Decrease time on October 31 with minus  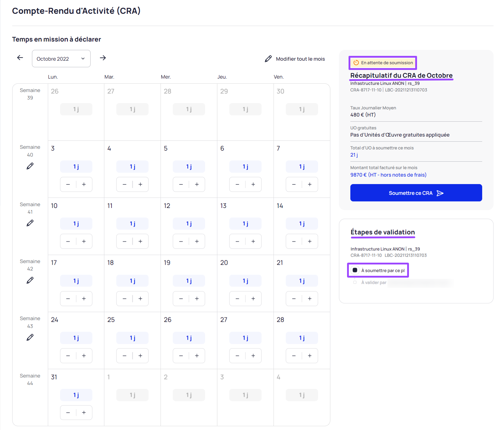pyautogui.click(x=68, y=413)
